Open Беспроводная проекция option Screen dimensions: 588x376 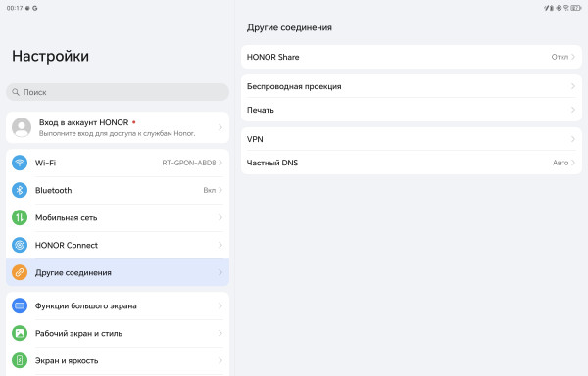pyautogui.click(x=412, y=86)
